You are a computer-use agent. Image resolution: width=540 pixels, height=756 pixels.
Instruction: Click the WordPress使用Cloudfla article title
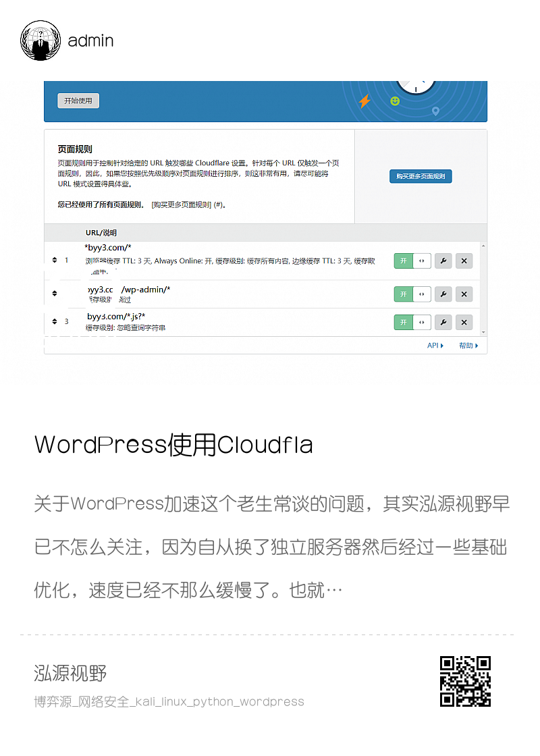173,445
